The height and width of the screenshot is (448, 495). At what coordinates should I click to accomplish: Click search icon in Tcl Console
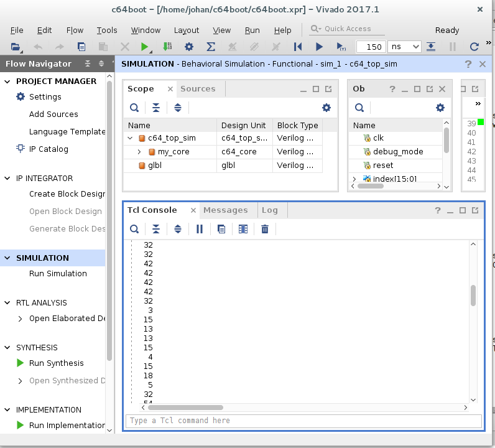coord(134,229)
